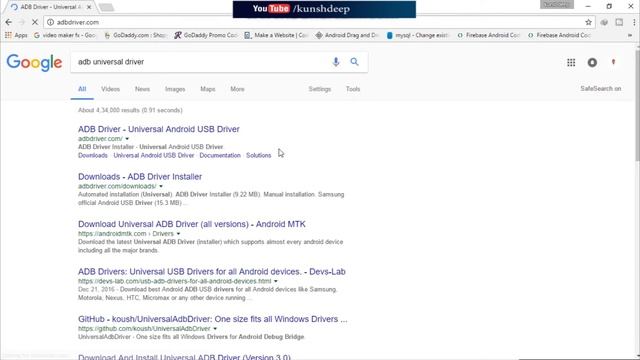The height and width of the screenshot is (360, 640).
Task: Select the All results tab
Action: click(x=82, y=89)
